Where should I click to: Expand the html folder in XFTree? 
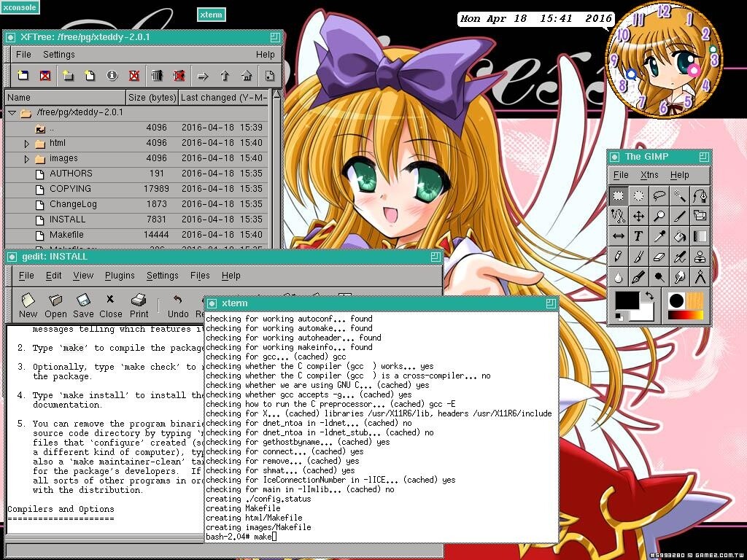point(28,144)
